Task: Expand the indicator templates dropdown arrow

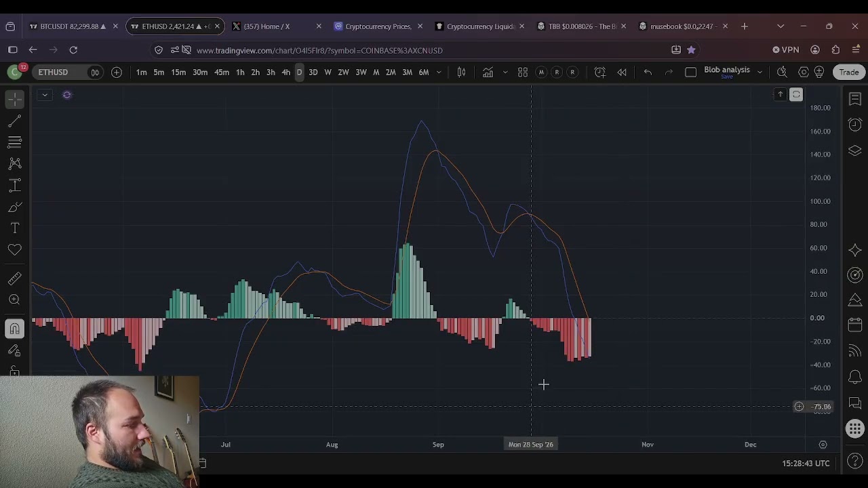Action: pos(505,73)
